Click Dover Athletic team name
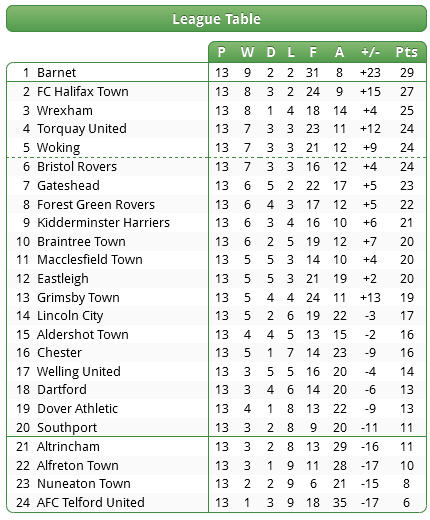Image resolution: width=430 pixels, height=520 pixels. click(x=77, y=408)
